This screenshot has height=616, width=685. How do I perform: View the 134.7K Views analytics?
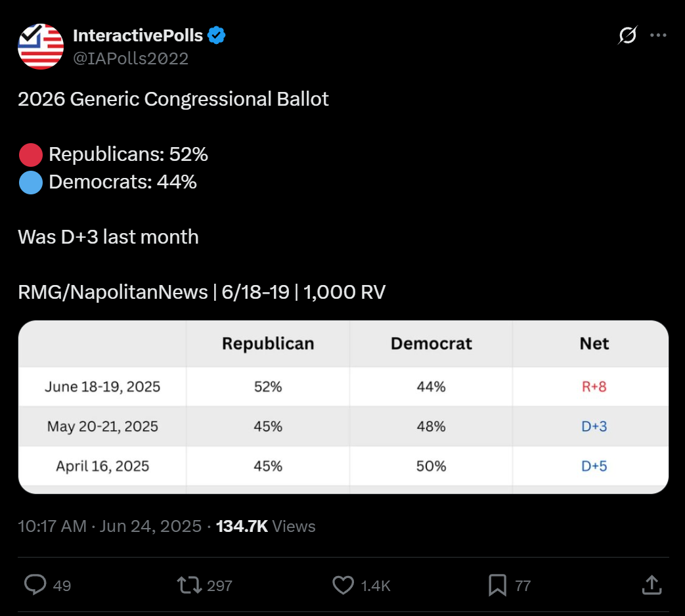[265, 526]
